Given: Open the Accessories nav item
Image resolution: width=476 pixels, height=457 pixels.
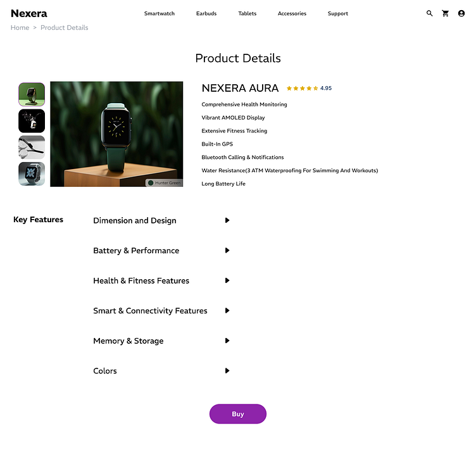Looking at the screenshot, I should pyautogui.click(x=292, y=13).
